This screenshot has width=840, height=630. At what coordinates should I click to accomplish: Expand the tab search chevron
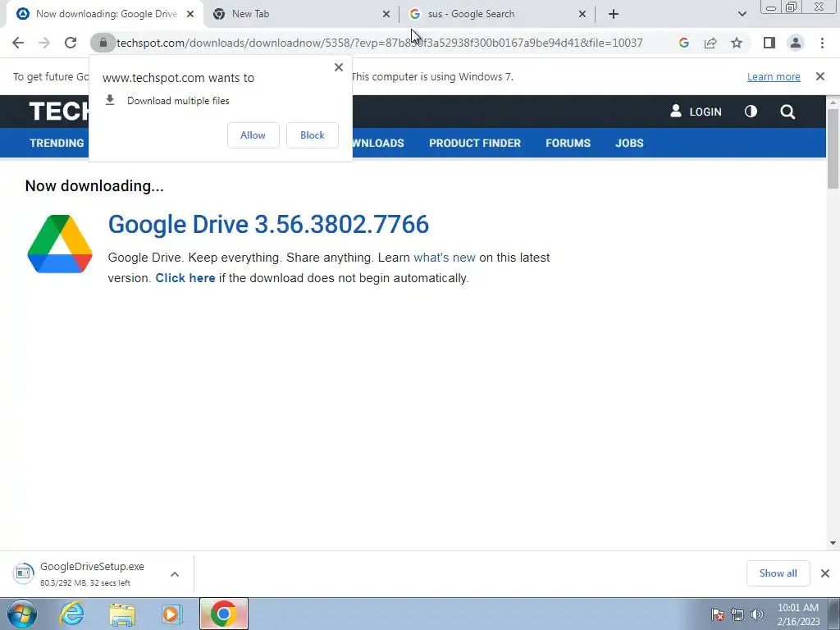(742, 14)
